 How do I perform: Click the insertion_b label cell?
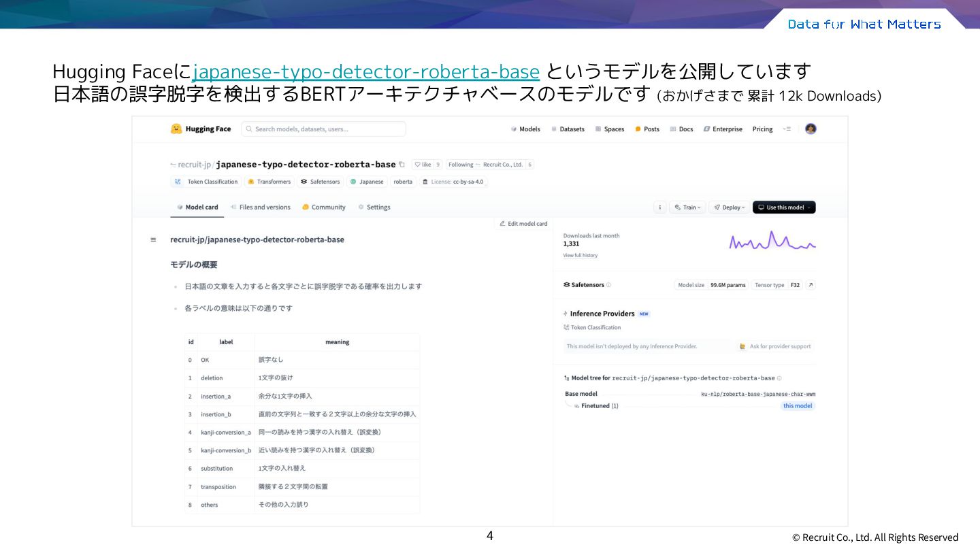coord(226,414)
